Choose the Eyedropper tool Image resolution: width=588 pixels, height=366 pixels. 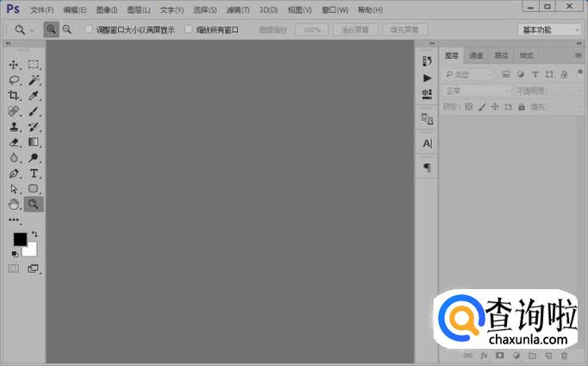(34, 96)
